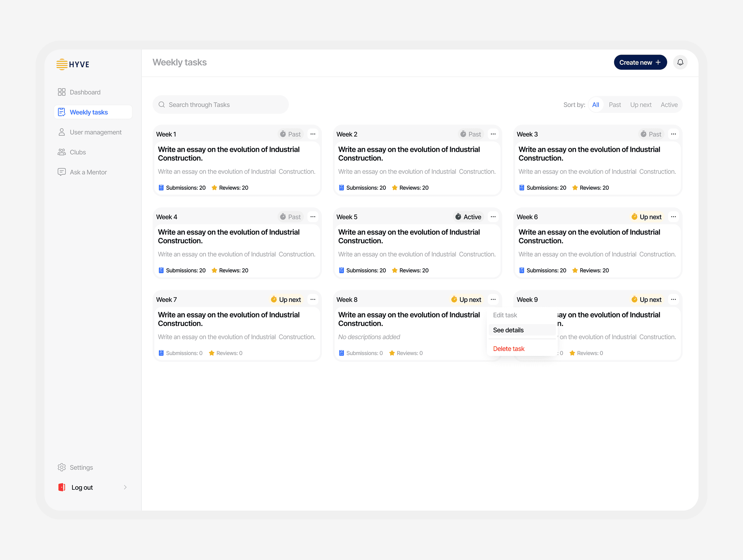Select the Dashboard icon in the sidebar
This screenshot has height=560, width=743.
click(x=62, y=92)
